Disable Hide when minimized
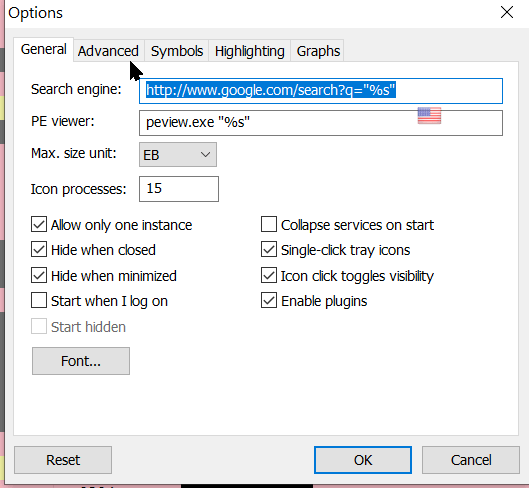This screenshot has width=529, height=488. click(x=39, y=275)
